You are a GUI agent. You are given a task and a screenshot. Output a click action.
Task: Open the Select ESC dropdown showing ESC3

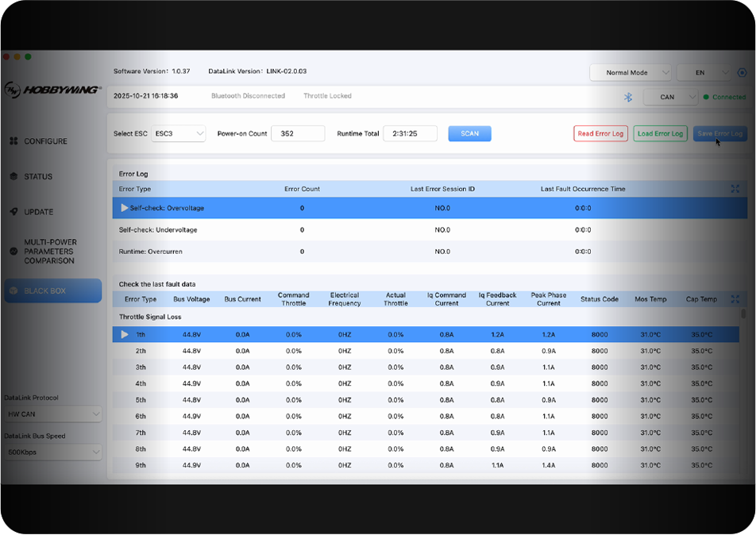179,133
